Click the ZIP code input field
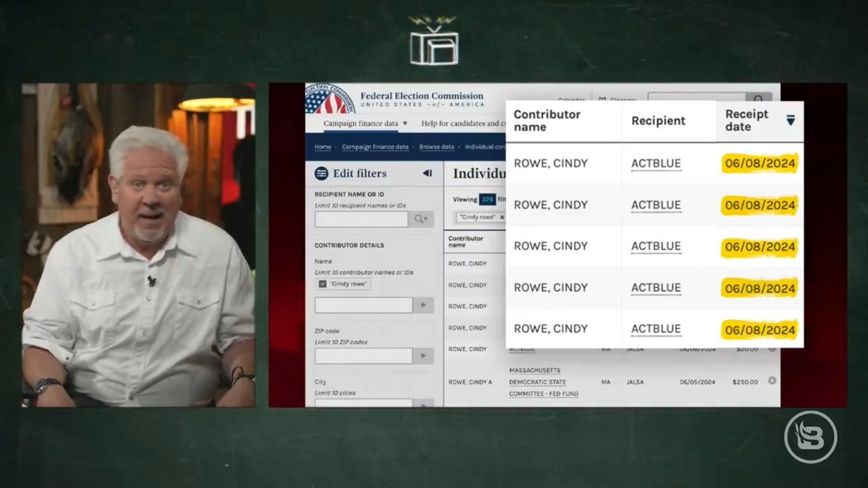868x488 pixels. 363,356
